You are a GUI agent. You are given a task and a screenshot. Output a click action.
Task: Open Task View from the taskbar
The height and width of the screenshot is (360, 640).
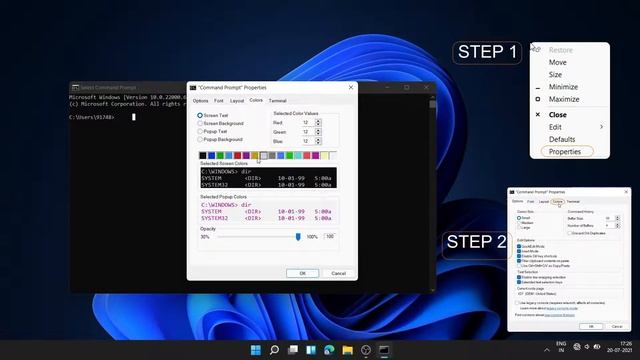(293, 350)
